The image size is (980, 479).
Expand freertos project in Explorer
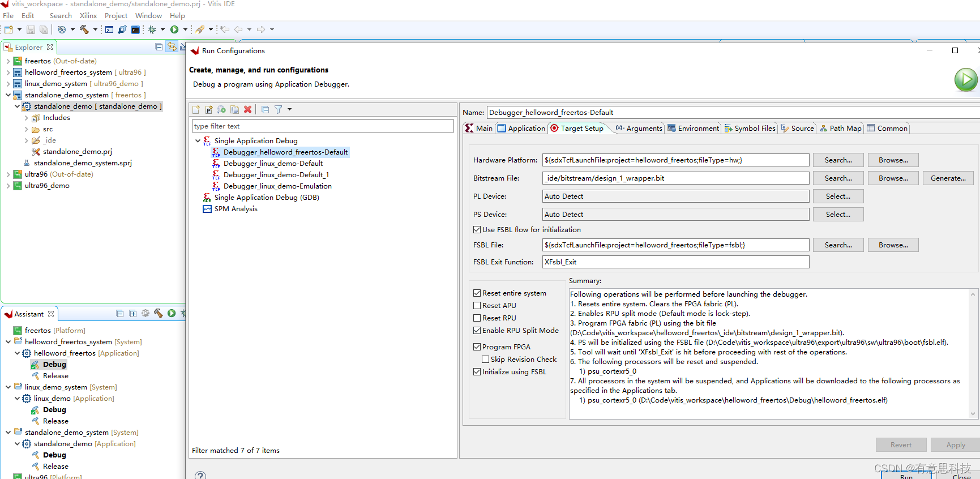pyautogui.click(x=8, y=61)
